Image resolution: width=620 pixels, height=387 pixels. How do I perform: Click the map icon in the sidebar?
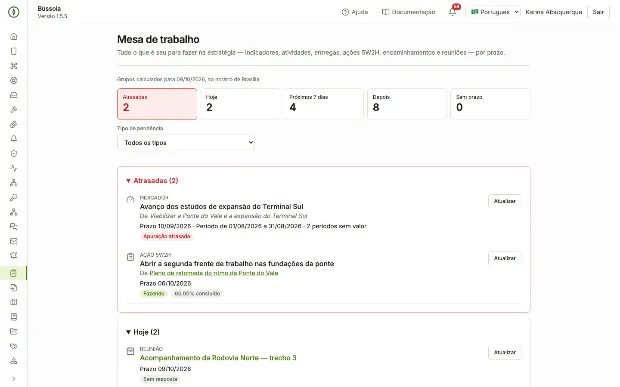pyautogui.click(x=13, y=302)
